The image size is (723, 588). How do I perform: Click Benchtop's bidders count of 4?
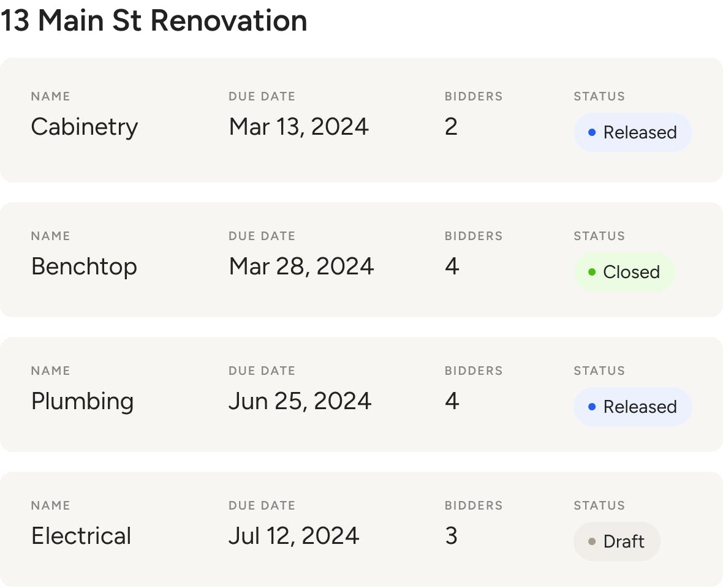tap(452, 266)
